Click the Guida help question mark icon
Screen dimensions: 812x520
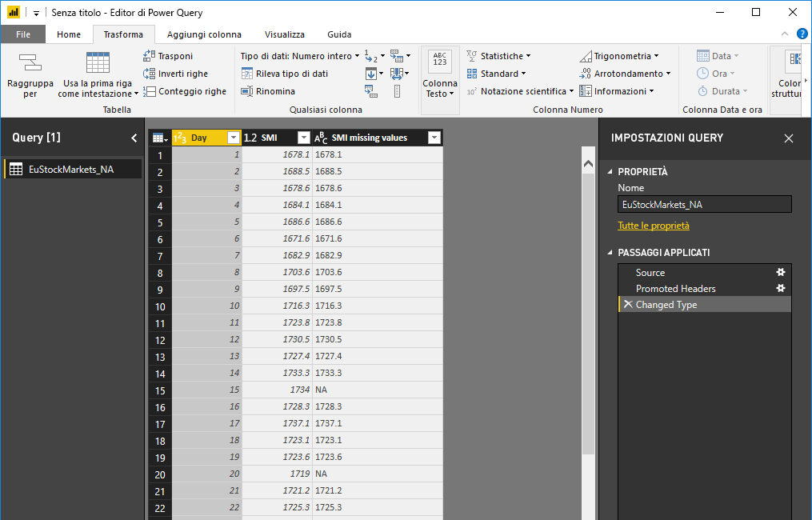(802, 34)
